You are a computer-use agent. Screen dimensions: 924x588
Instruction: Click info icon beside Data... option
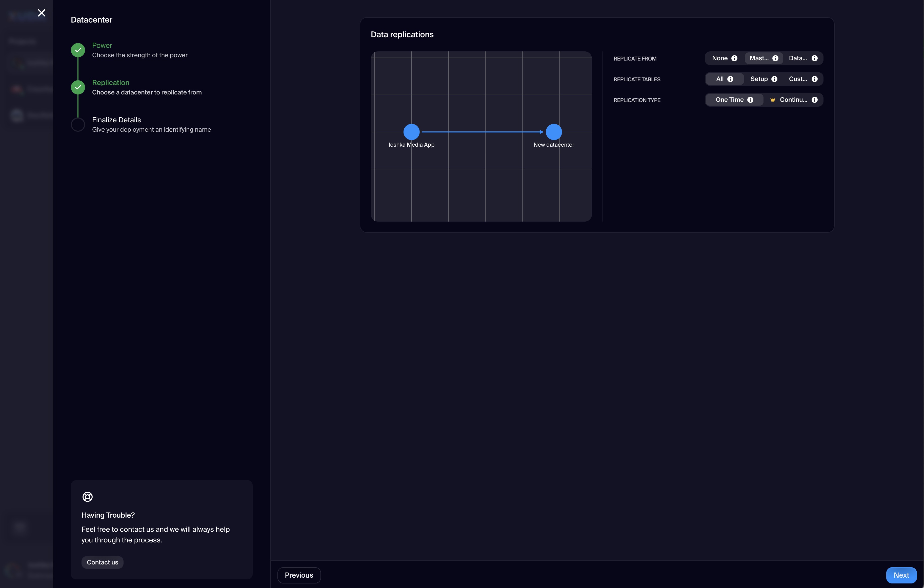pos(815,58)
